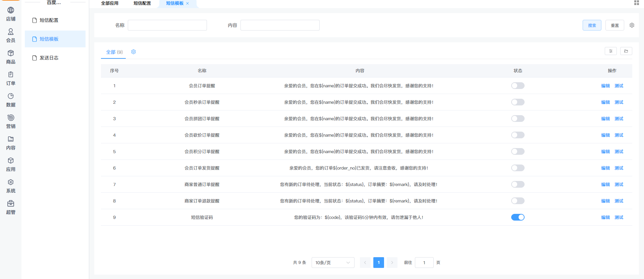Open the 系统 settings icon
Viewport: 644px width, 279px height.
tap(11, 182)
